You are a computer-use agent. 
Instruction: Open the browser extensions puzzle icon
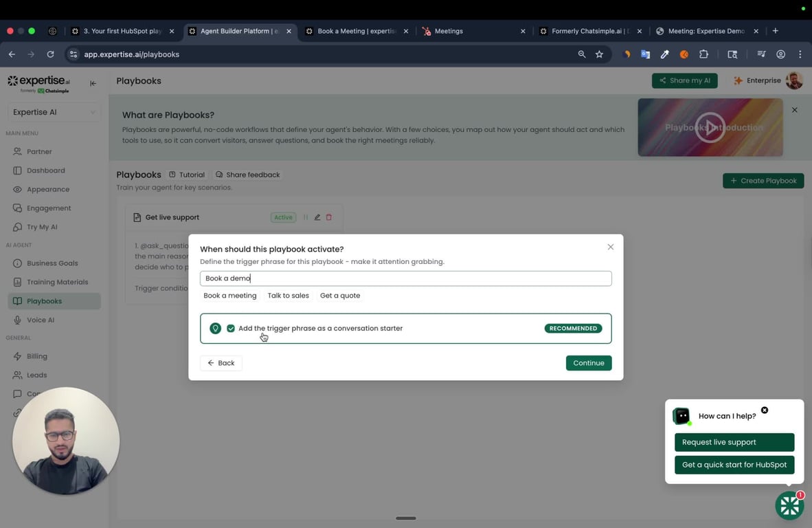pos(703,54)
